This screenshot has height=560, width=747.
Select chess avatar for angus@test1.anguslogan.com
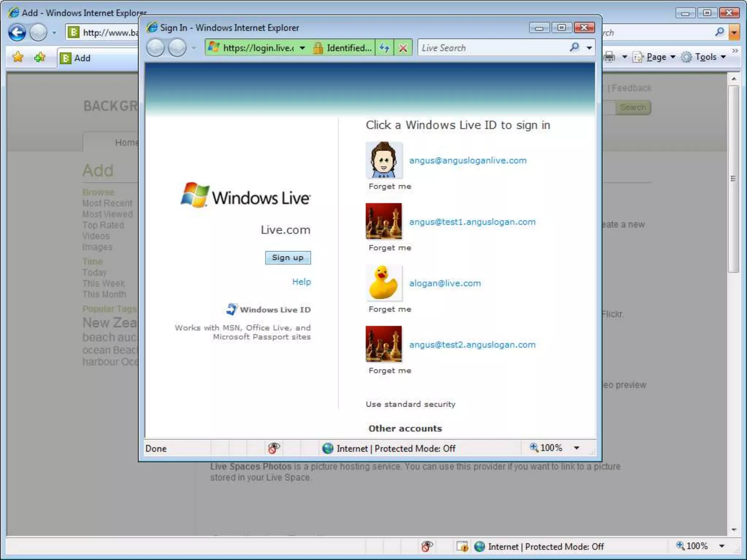(384, 221)
